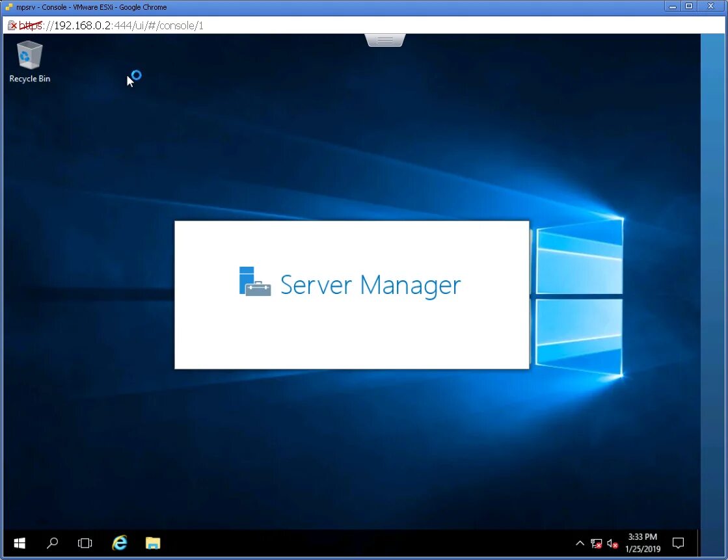Open the Recycle Bin desktop icon

tap(30, 62)
